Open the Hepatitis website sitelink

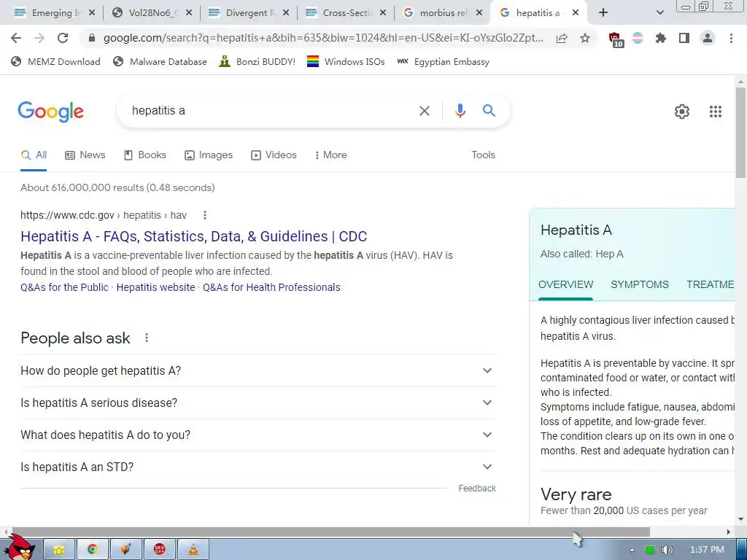(x=156, y=287)
